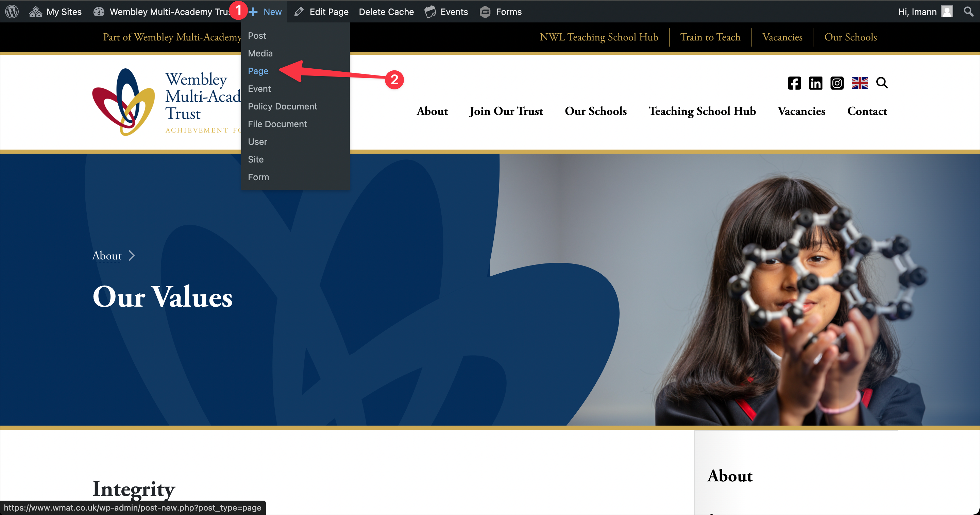Open the Instagram social icon

pyautogui.click(x=837, y=83)
